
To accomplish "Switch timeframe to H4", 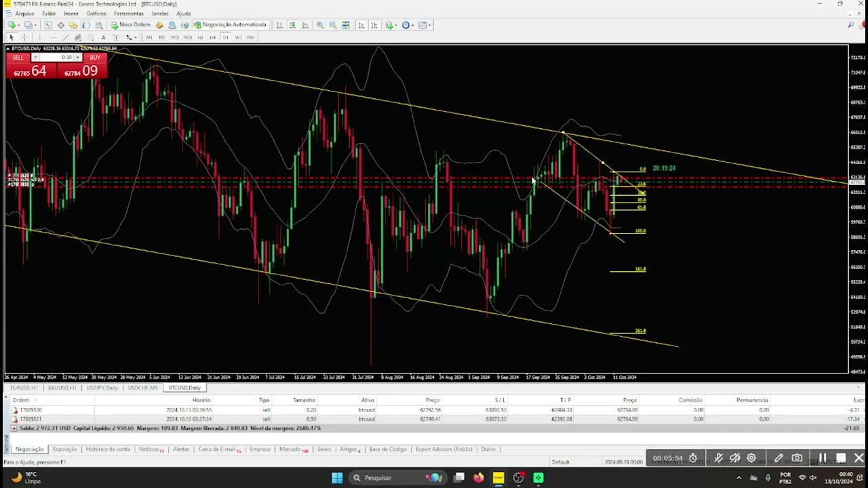I will click(x=213, y=37).
